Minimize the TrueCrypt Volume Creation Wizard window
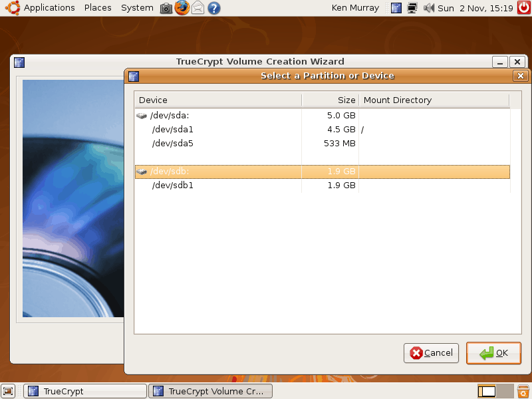The height and width of the screenshot is (399, 532). click(x=500, y=62)
